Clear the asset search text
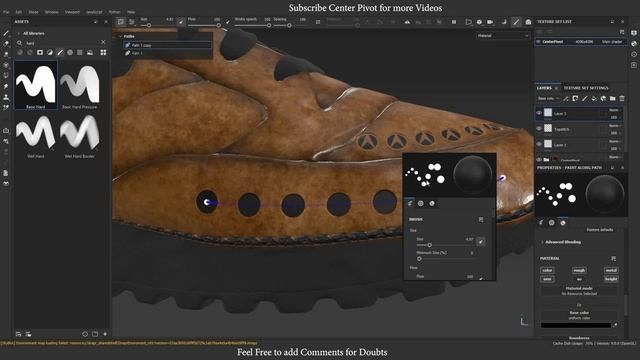 tap(103, 42)
